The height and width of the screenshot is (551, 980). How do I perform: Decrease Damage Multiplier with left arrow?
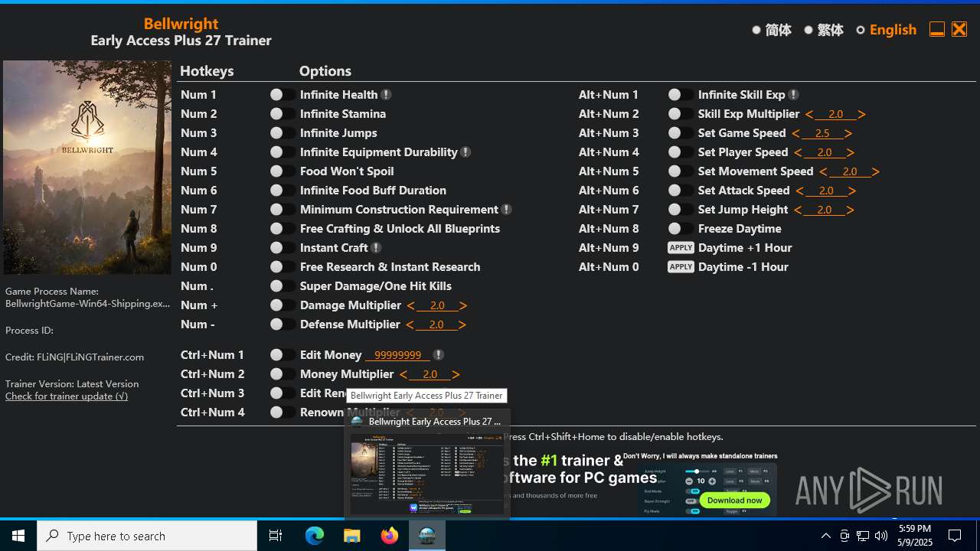pos(411,305)
